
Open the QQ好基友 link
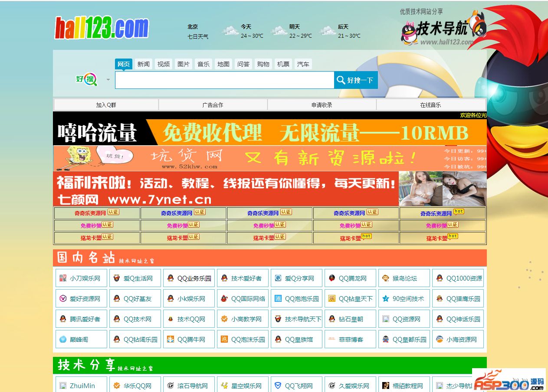coord(138,299)
